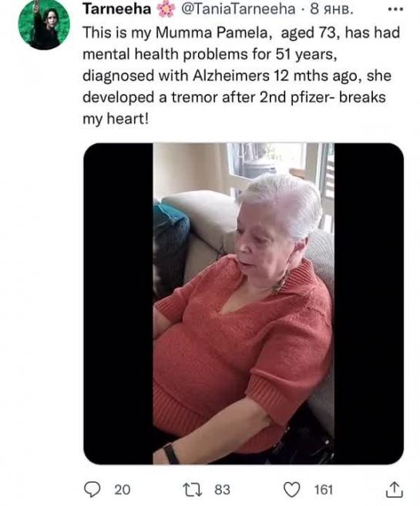Click the left black letterbox of video
420x506 pixels.
tap(118, 303)
